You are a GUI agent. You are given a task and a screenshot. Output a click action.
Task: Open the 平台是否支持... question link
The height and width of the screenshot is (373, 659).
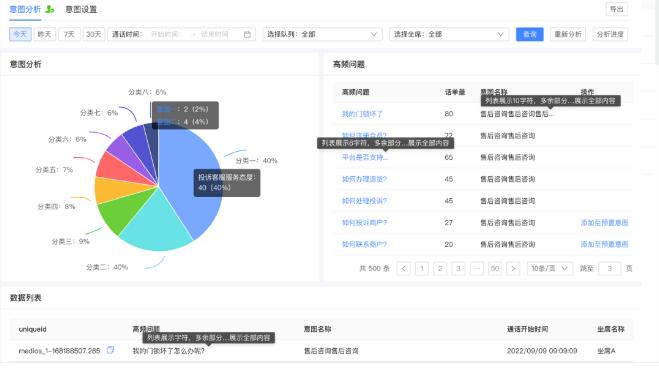pyautogui.click(x=365, y=158)
